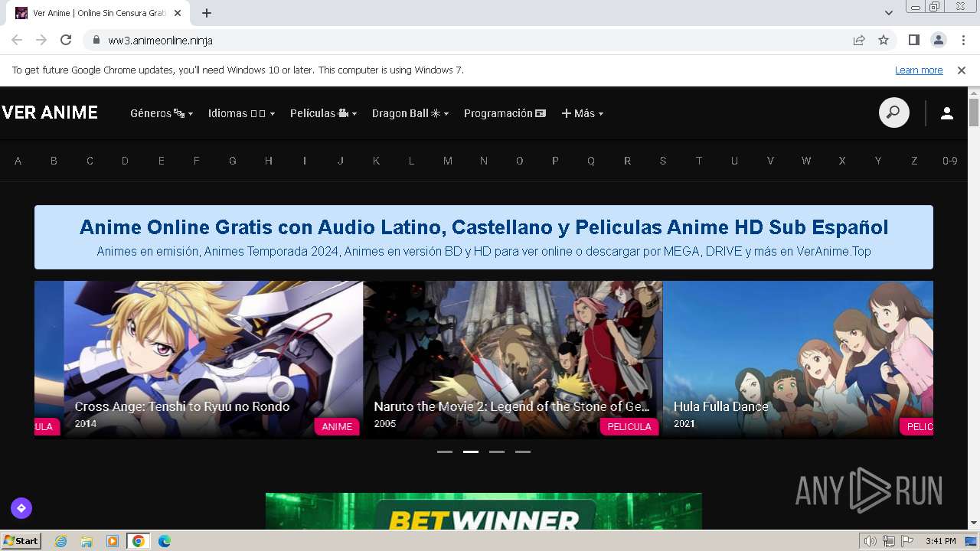The image size is (980, 551).
Task: Open the site search magnifier button
Action: point(893,112)
